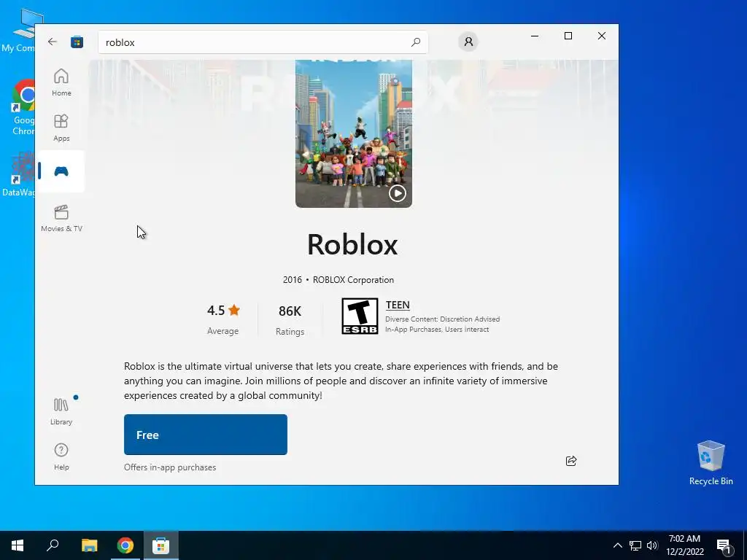Image resolution: width=747 pixels, height=560 pixels.
Task: Click the ROBLOX Corporation publisher text
Action: point(353,280)
